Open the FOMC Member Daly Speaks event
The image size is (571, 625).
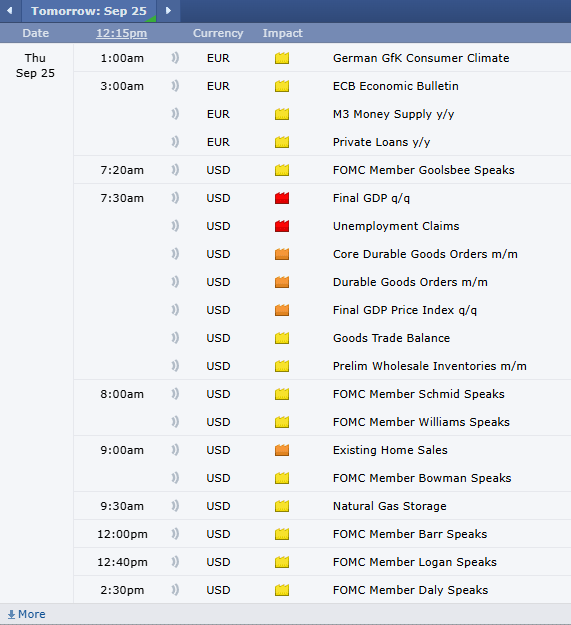tap(410, 590)
